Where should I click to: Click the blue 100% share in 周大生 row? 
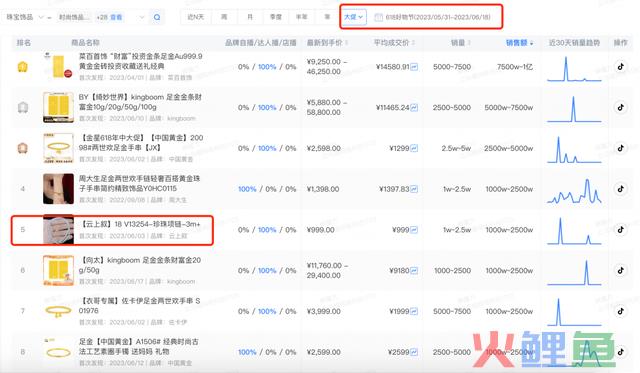click(x=247, y=189)
